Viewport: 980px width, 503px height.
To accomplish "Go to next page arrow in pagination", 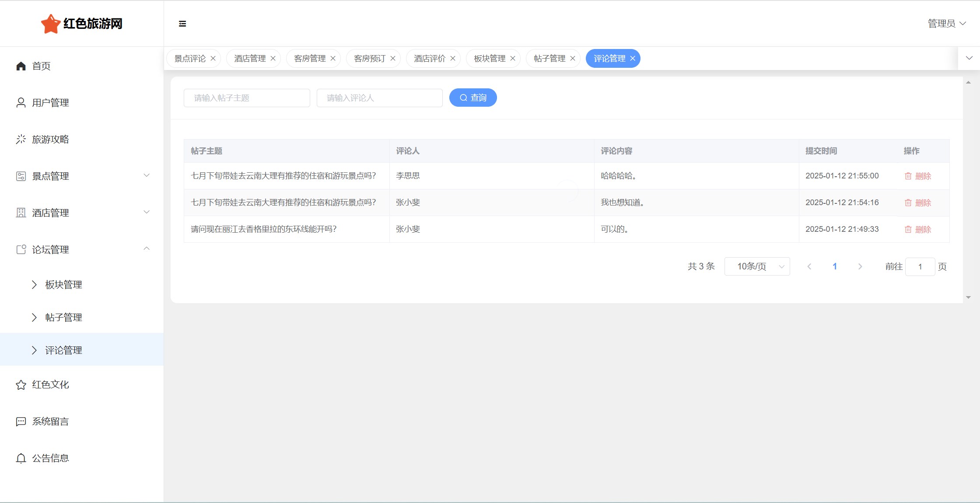I will coord(860,266).
